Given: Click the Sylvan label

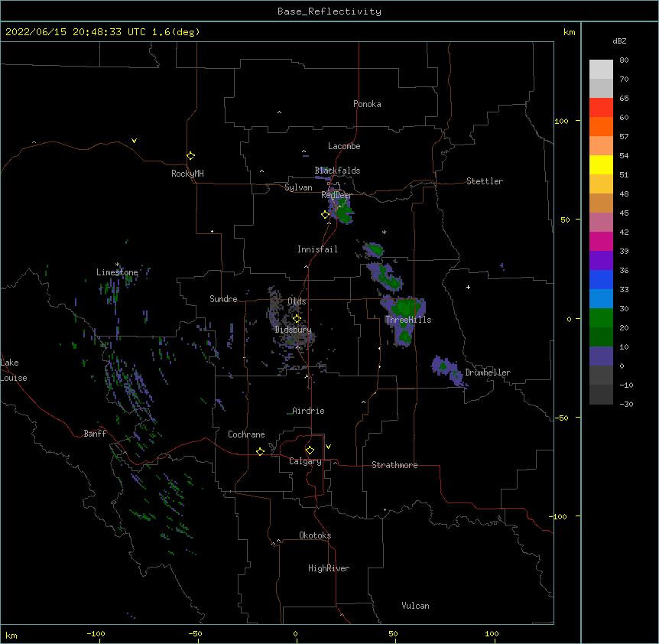Looking at the screenshot, I should 298,187.
